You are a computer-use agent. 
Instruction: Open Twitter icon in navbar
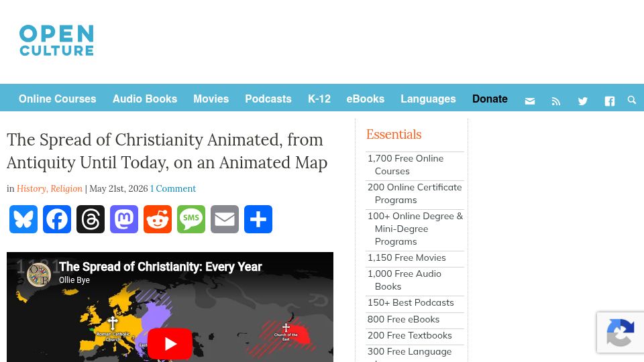[583, 101]
